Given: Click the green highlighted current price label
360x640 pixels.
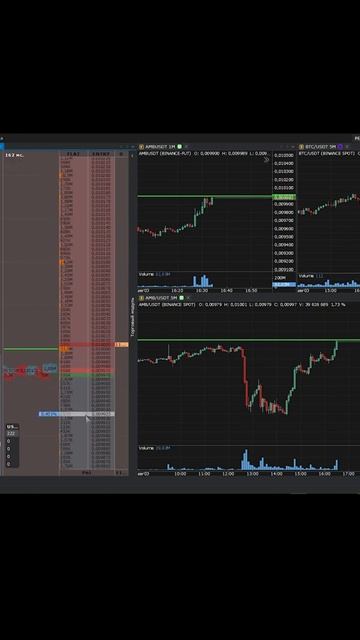Looking at the screenshot, I should (x=284, y=197).
